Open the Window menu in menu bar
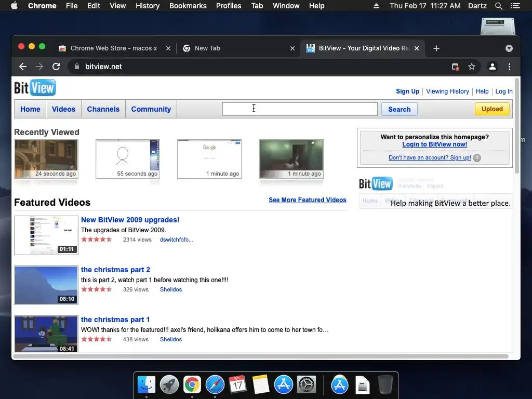This screenshot has height=399, width=532. tap(286, 6)
